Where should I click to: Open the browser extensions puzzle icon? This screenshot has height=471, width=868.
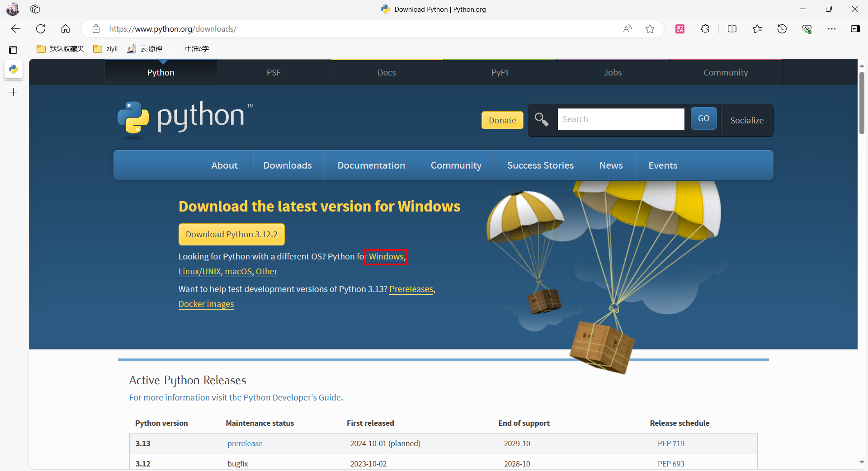pos(705,29)
